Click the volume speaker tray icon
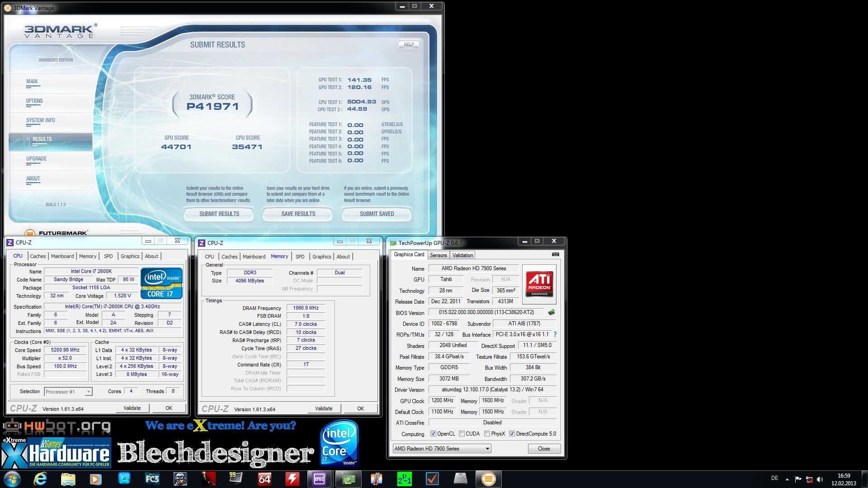 820,479
